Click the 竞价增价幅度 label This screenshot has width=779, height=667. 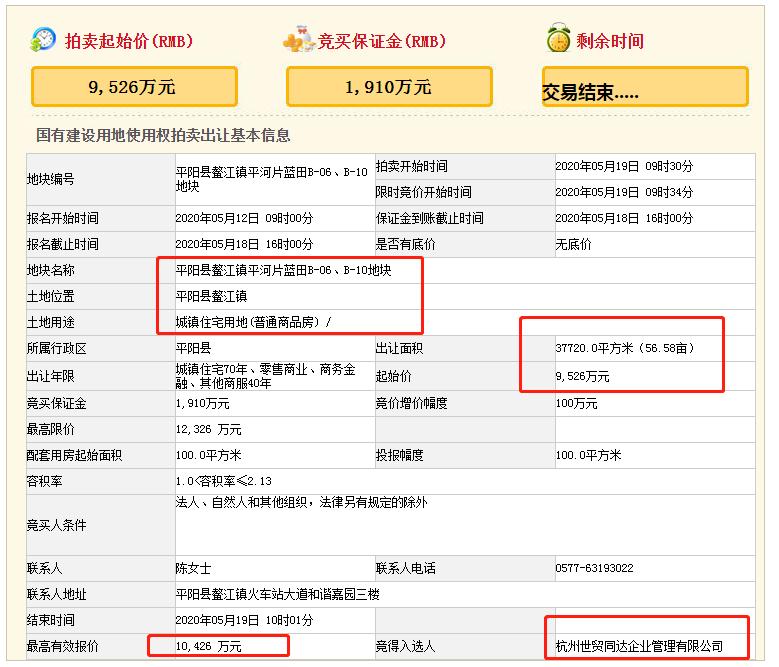411,403
